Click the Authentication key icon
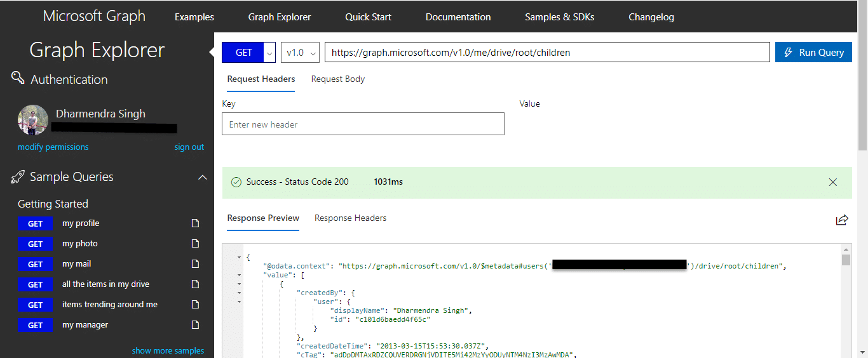 (18, 78)
